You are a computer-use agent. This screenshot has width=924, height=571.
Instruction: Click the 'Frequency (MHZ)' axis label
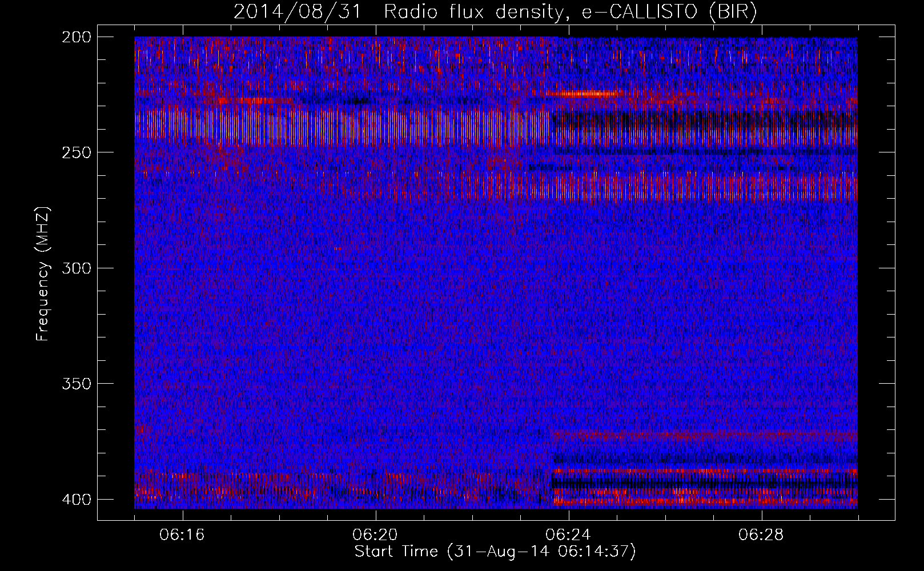[43, 274]
